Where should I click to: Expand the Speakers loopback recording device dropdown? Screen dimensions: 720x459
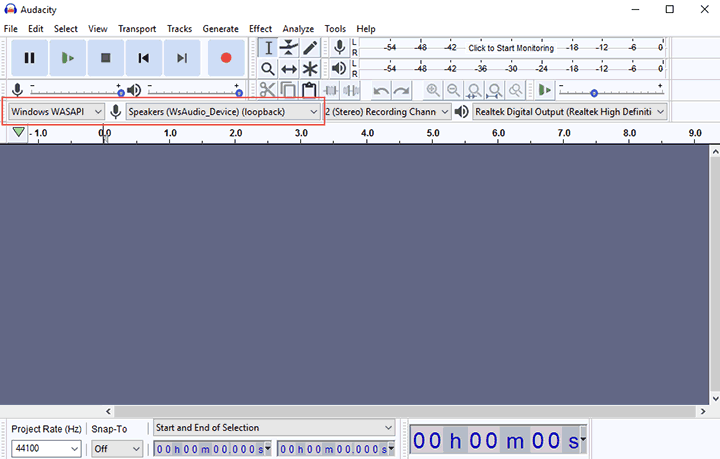(x=222, y=112)
